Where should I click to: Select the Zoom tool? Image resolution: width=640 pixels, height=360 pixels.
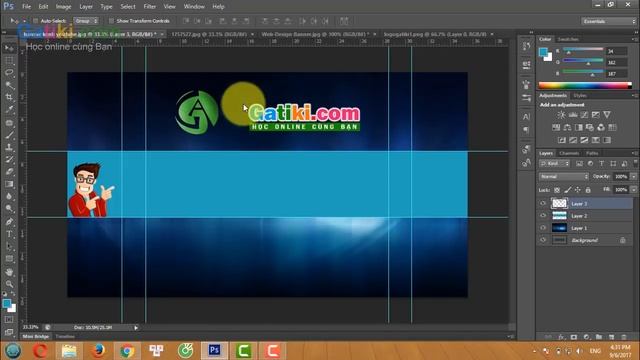coord(9,284)
